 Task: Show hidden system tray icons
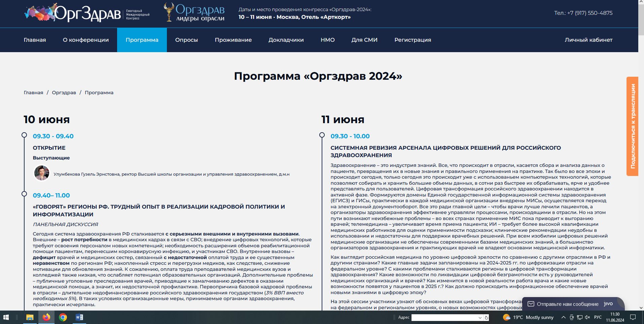pyautogui.click(x=563, y=317)
